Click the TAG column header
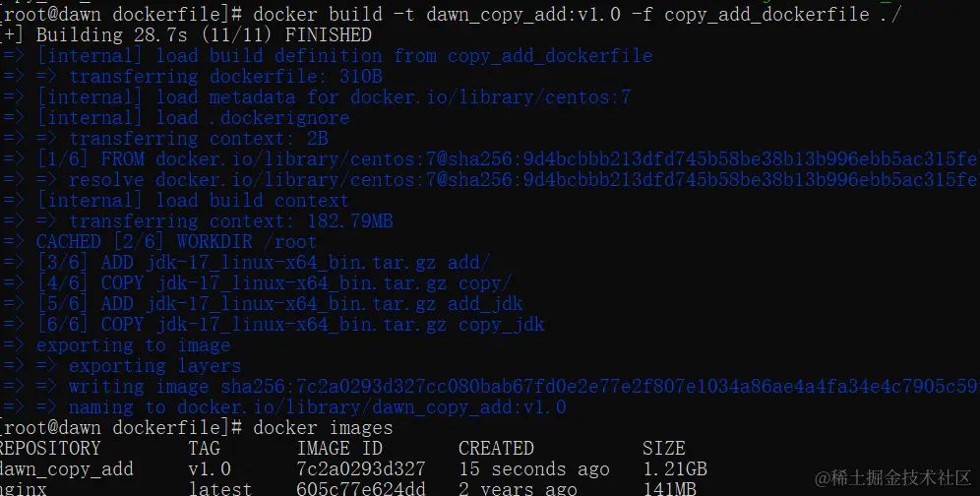Image resolution: width=980 pixels, height=496 pixels. 205,448
